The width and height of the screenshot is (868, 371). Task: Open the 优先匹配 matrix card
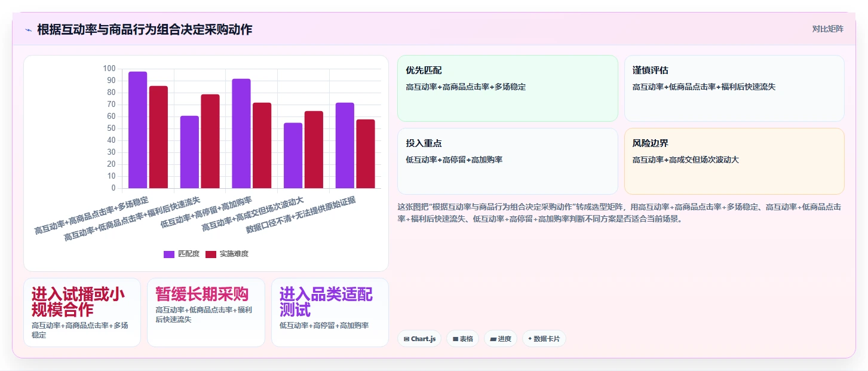(x=507, y=88)
